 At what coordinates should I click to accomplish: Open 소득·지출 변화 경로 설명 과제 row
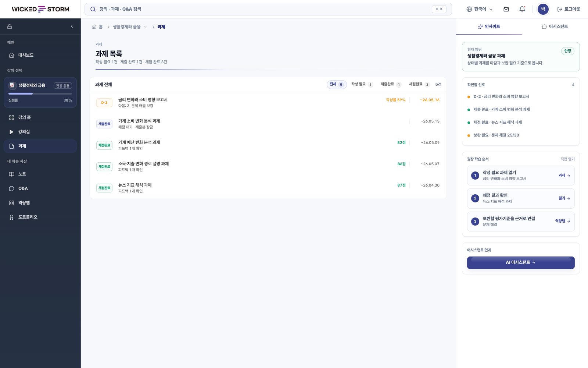pos(268,167)
